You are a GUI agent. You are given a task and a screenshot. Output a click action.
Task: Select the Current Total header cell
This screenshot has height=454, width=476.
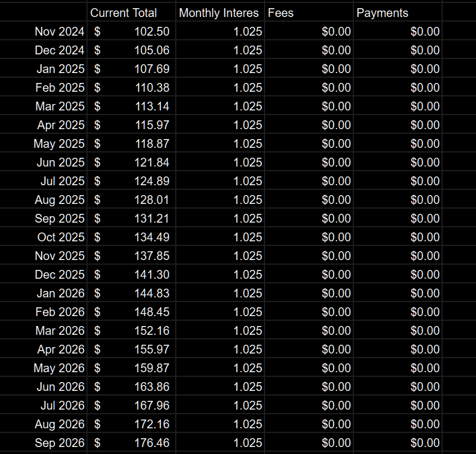tap(131, 12)
